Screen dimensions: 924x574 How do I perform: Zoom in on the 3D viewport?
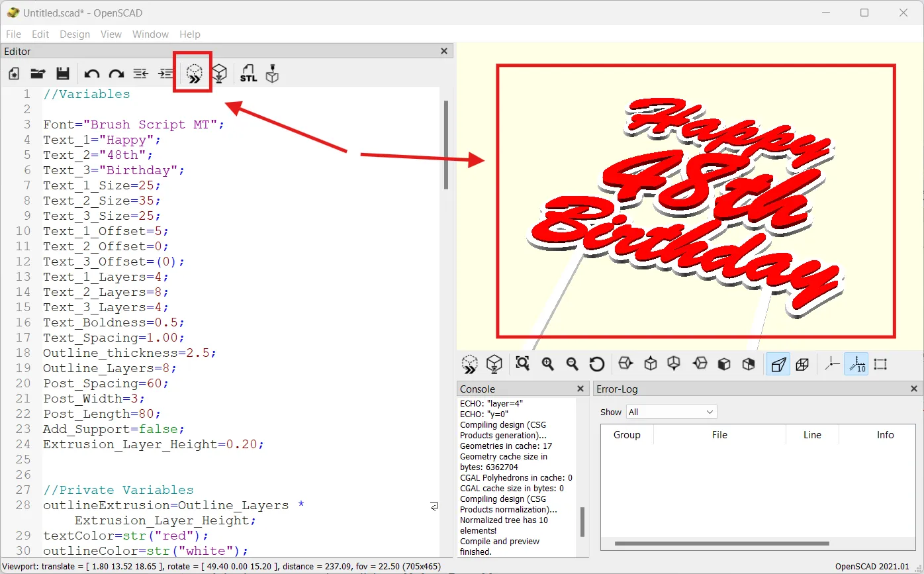click(547, 364)
